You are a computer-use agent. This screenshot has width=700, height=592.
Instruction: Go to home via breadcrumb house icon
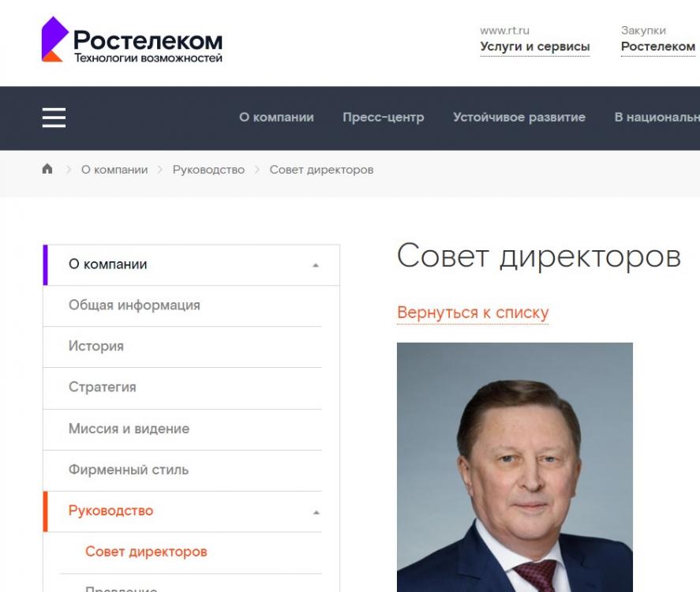(47, 169)
